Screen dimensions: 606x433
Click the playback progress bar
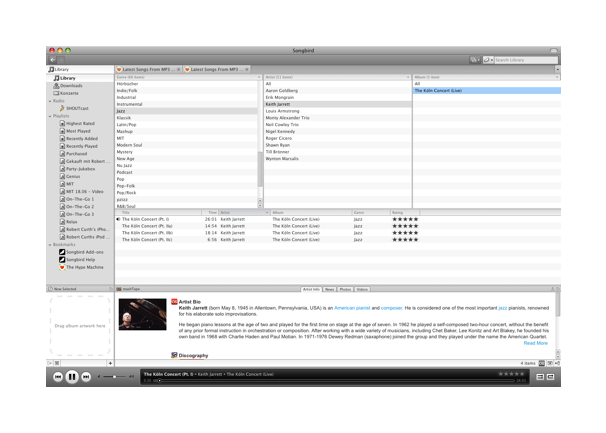click(336, 381)
